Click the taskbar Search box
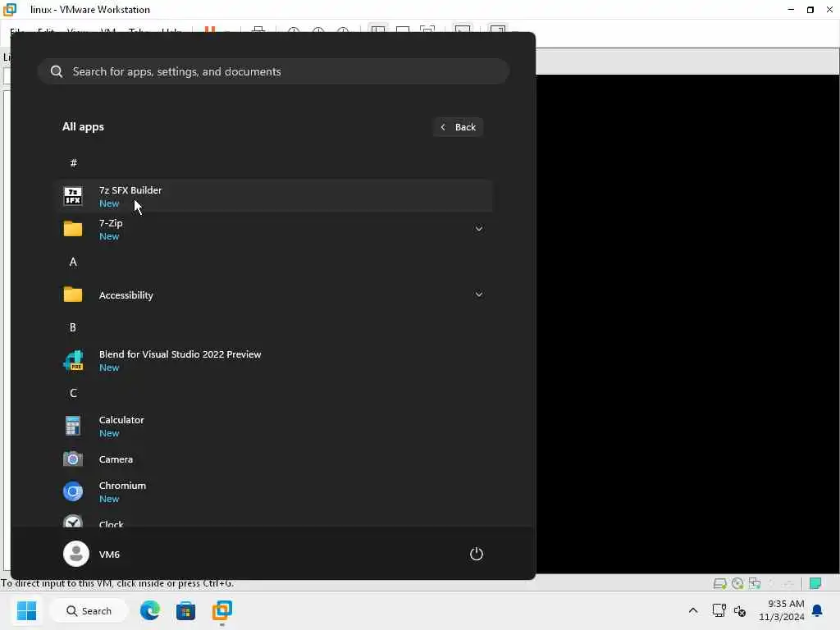This screenshot has width=840, height=630. tap(89, 610)
